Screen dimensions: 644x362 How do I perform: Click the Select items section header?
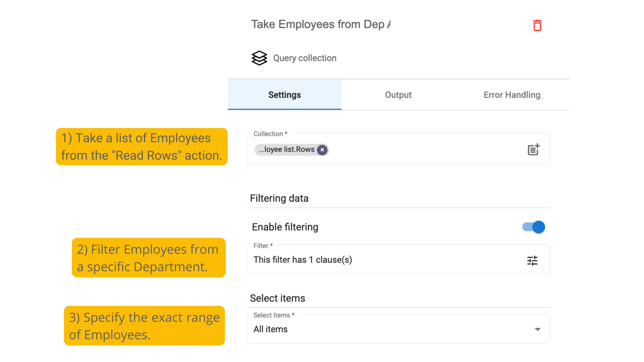[x=277, y=298]
